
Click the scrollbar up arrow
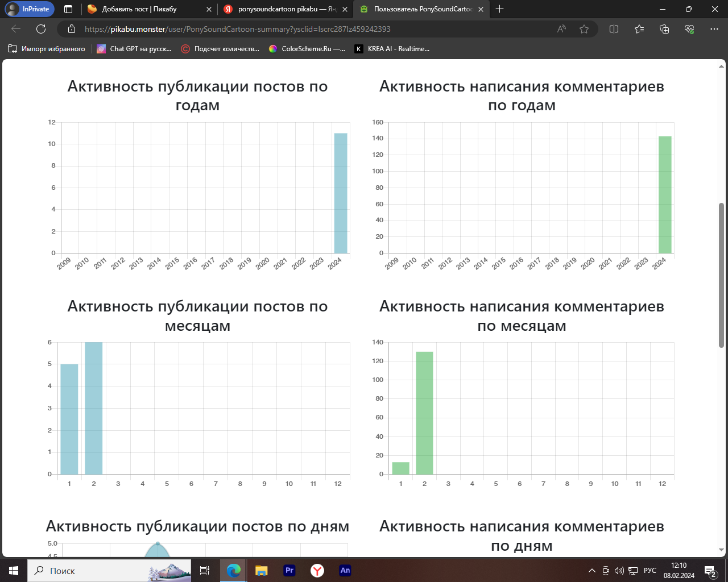(722, 66)
